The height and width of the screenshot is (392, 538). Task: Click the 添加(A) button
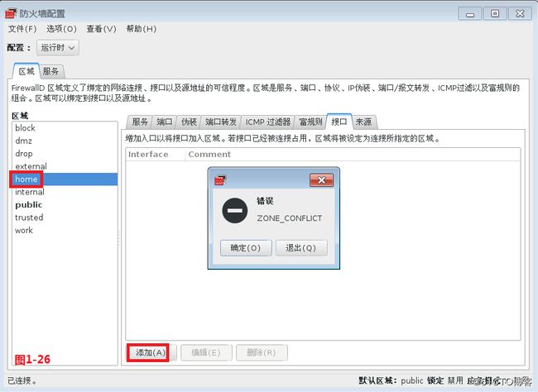click(148, 352)
